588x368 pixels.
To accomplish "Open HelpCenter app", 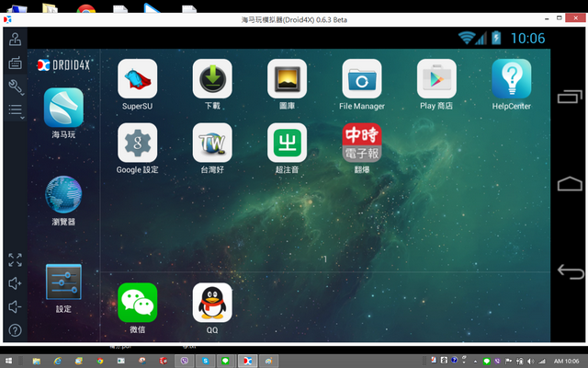I will point(512,79).
